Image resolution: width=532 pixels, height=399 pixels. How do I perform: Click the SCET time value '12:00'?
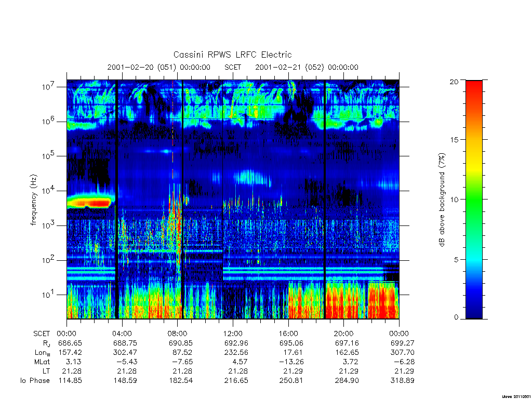(x=233, y=334)
